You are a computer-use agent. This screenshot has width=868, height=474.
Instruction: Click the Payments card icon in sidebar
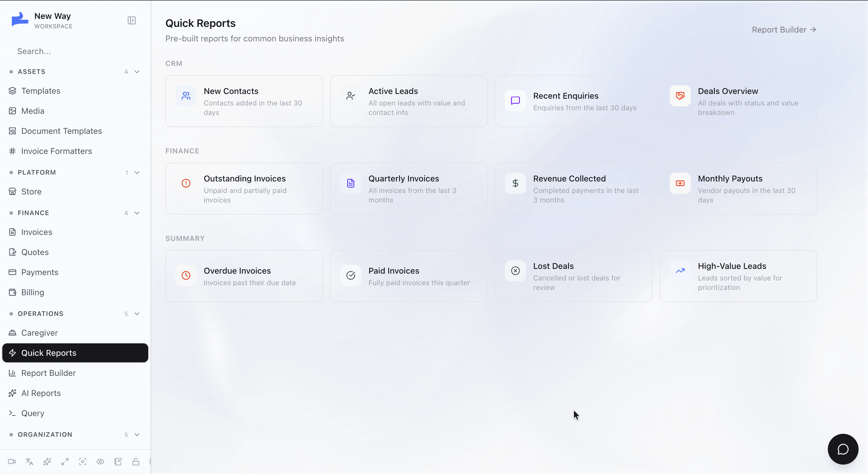pos(12,272)
